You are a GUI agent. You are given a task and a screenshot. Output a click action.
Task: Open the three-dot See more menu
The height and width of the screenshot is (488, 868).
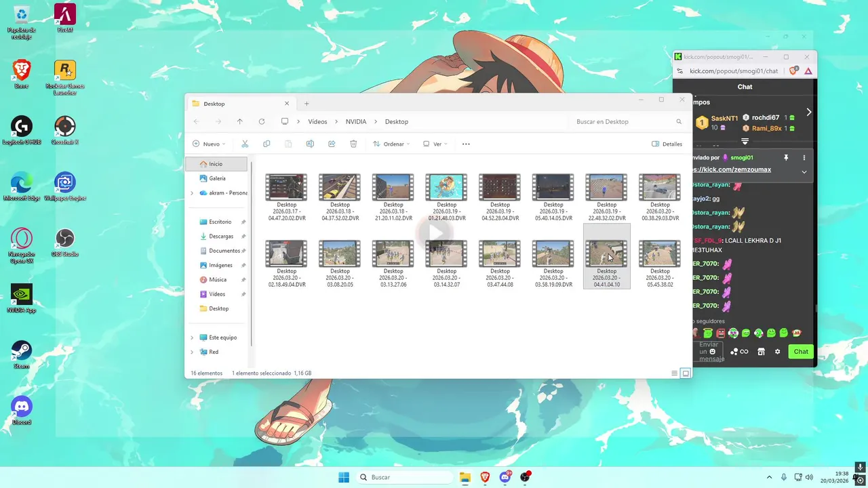click(466, 144)
